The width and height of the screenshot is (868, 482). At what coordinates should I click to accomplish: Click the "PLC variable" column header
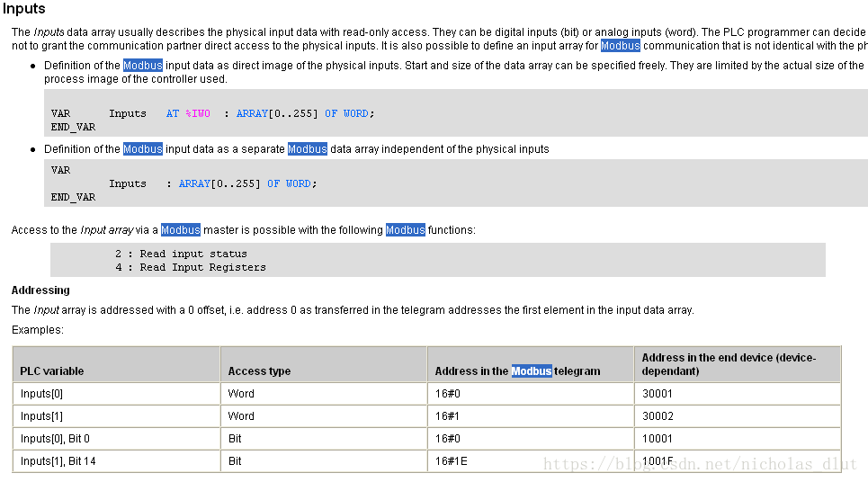pos(52,370)
